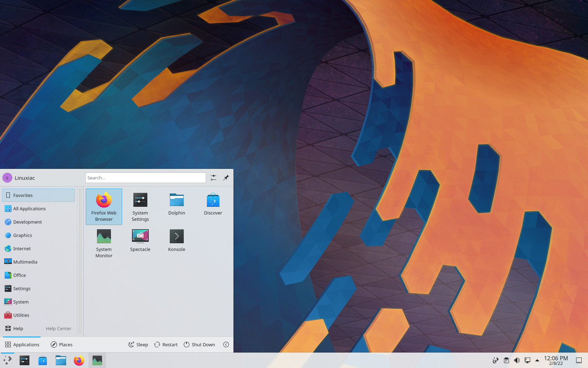The width and height of the screenshot is (588, 368).
Task: Open clock showing 12:06 PM
Action: pyautogui.click(x=556, y=360)
